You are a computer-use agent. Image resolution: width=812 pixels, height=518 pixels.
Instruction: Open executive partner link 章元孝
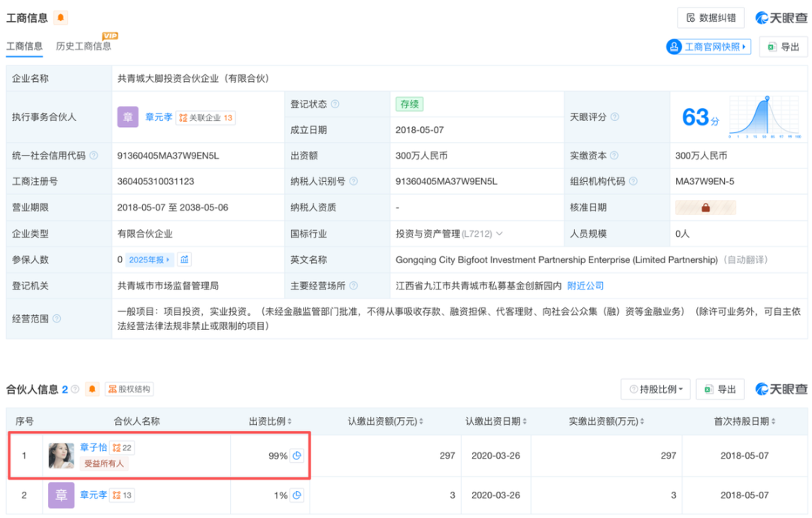coord(159,117)
